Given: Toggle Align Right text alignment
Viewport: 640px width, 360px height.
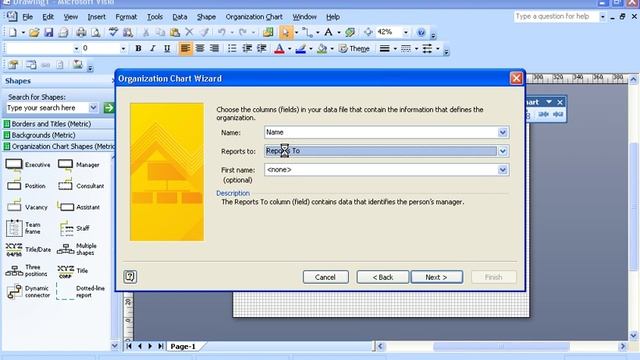Looking at the screenshot, I should [x=214, y=49].
